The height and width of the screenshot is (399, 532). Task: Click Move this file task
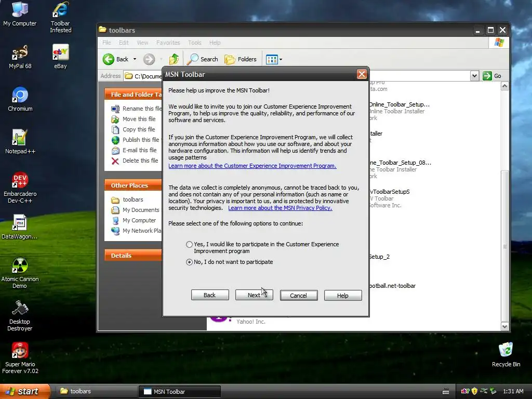(134, 119)
